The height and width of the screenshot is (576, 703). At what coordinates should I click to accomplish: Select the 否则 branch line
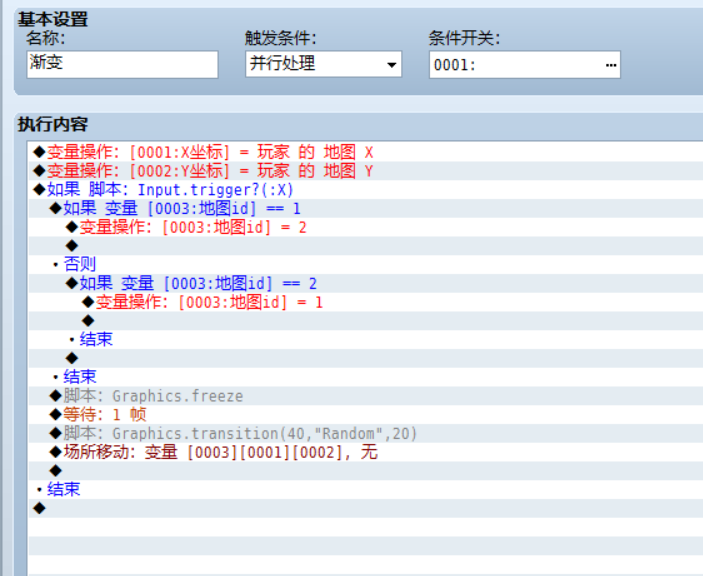tap(365, 264)
